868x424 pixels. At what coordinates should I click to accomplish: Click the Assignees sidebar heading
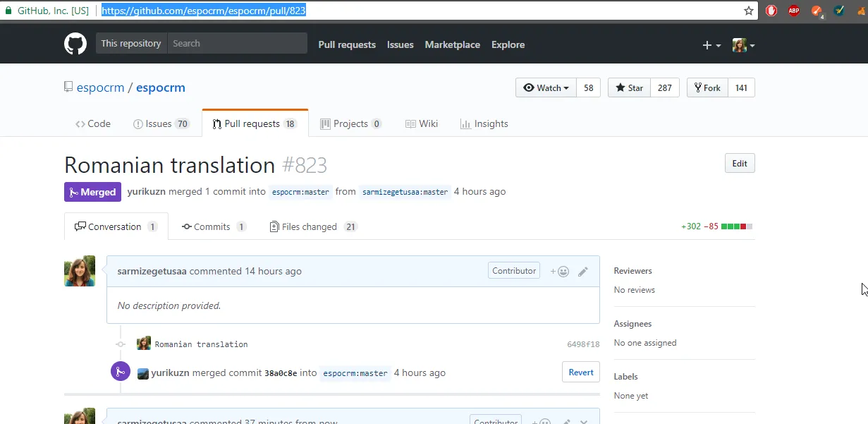[632, 324]
